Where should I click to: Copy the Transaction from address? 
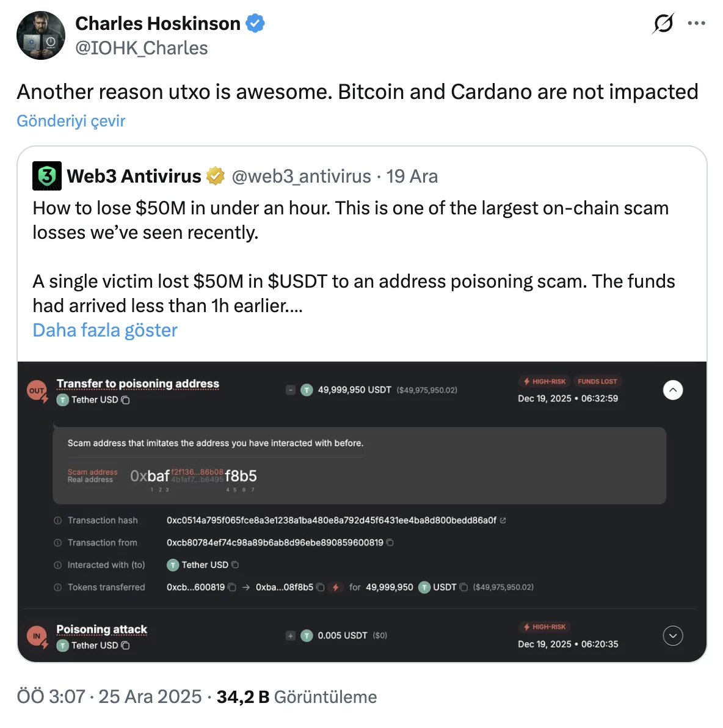[390, 542]
